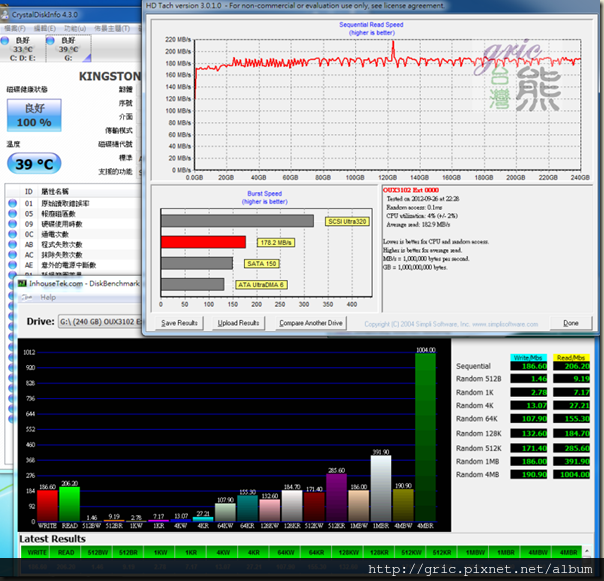
Task: Click the 39 °C temperature indicator
Action: tap(34, 164)
